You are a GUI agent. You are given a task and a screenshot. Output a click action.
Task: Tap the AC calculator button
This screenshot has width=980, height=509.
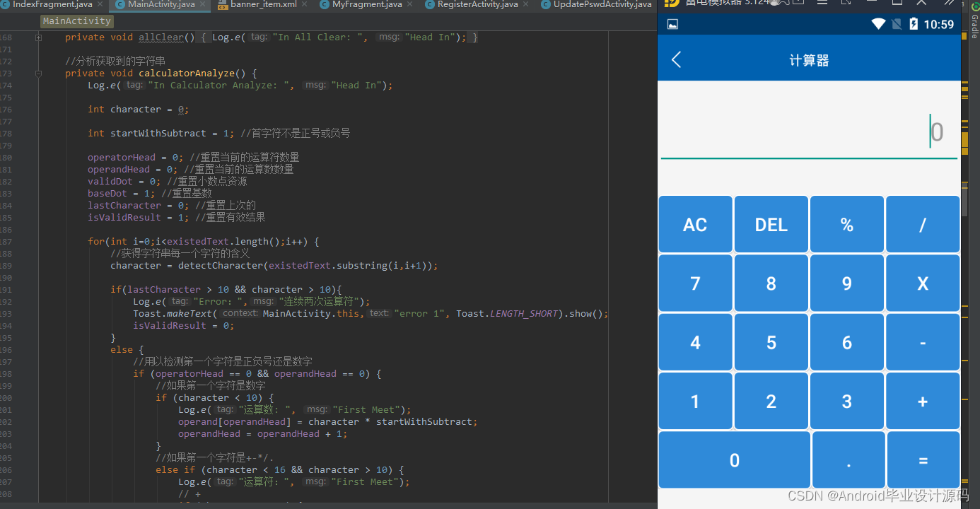(x=695, y=224)
